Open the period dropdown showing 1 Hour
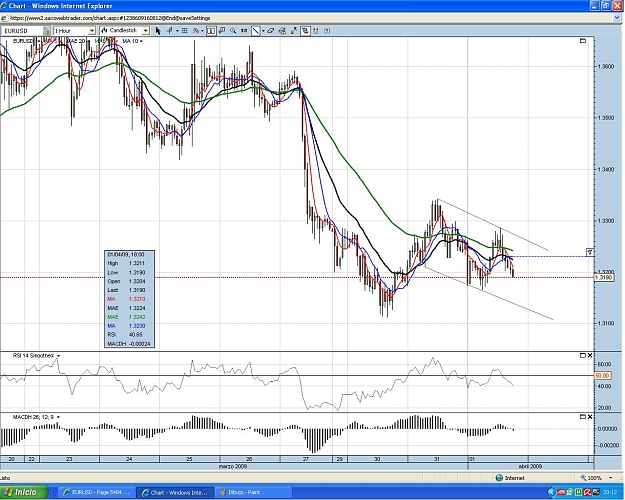 (75, 31)
